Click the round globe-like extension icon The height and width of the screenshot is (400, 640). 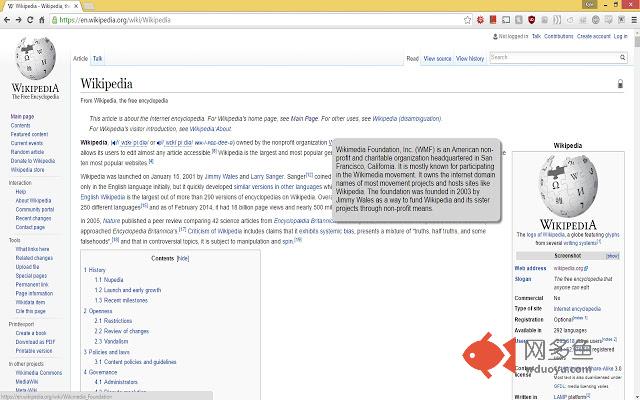coord(596,20)
